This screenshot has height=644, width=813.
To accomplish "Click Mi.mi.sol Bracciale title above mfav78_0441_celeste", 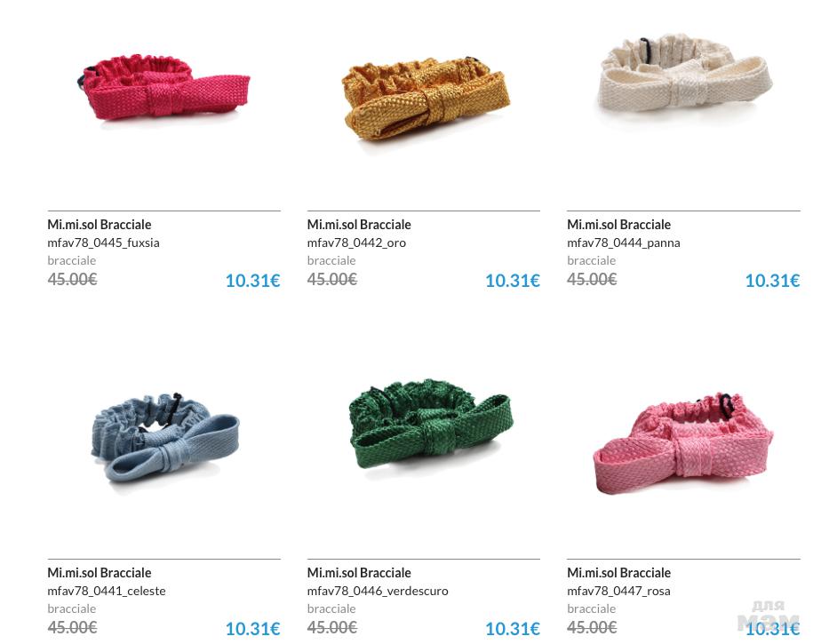I will pos(99,573).
